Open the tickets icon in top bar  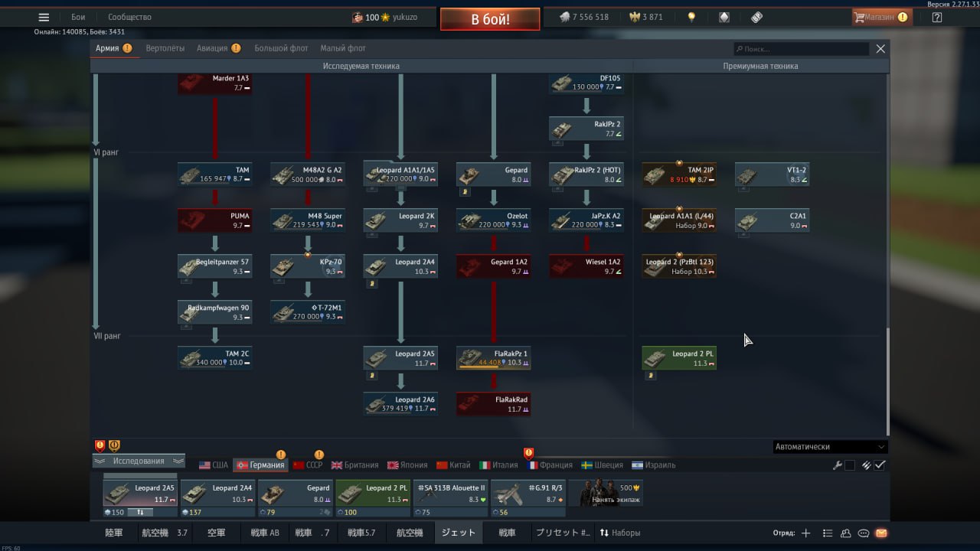click(x=756, y=17)
